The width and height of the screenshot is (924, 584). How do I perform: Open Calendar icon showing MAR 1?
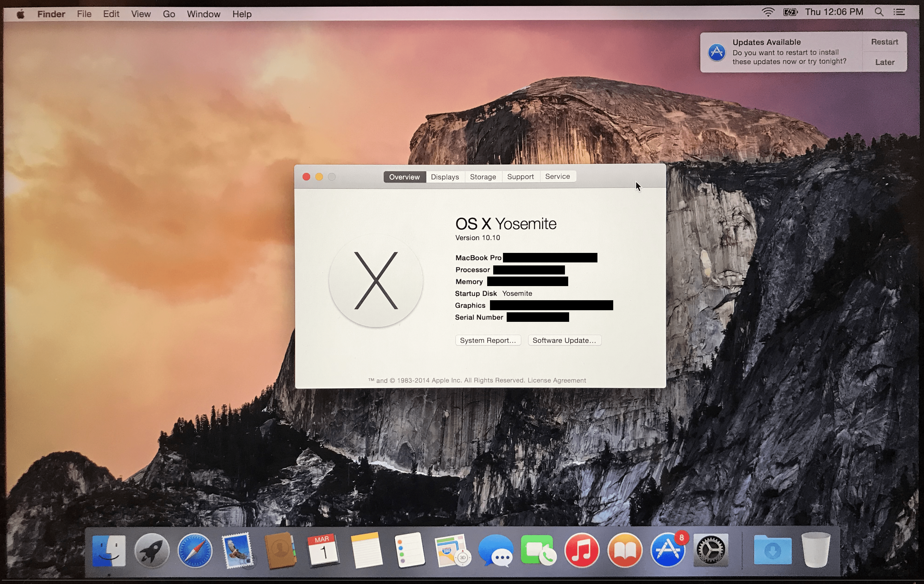pos(323,551)
